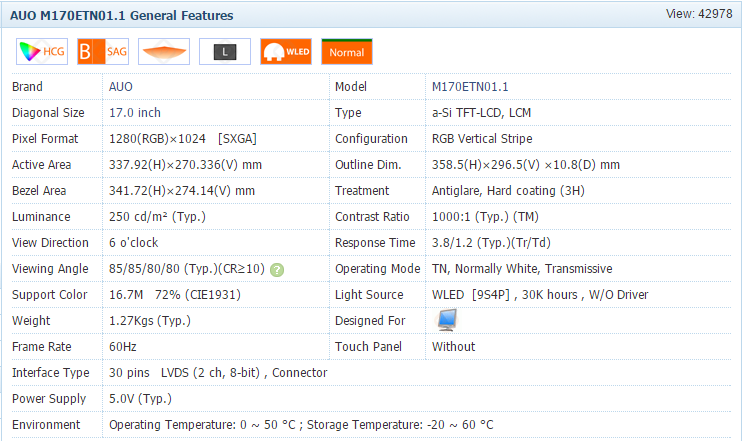Viewport: 744px width, 441px height.
Task: Click the SAG feature badge
Action: [102, 52]
